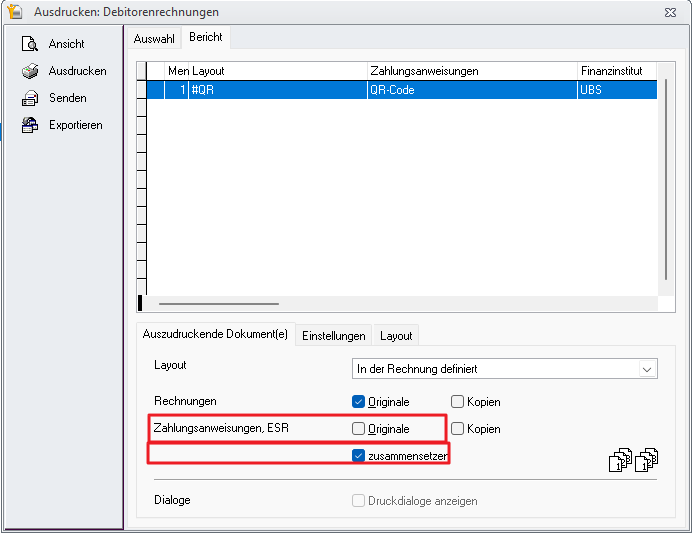
Task: Open the Auszudruckende Dokument(e) tab
Action: pyautogui.click(x=215, y=334)
